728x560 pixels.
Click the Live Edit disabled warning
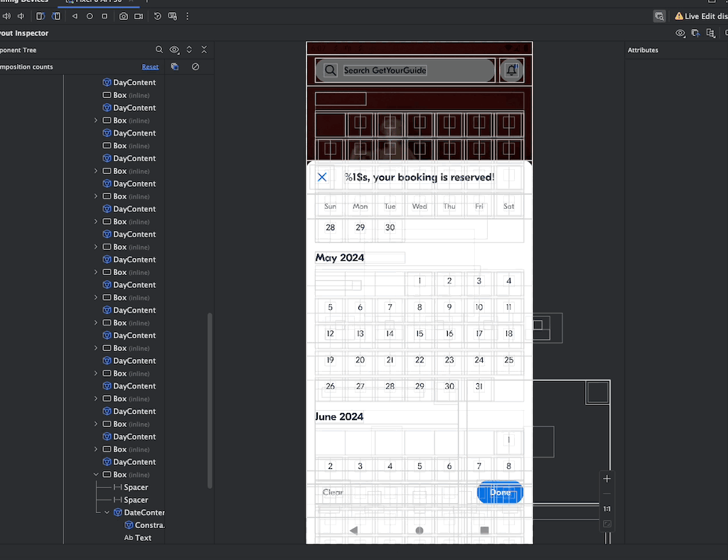click(701, 16)
